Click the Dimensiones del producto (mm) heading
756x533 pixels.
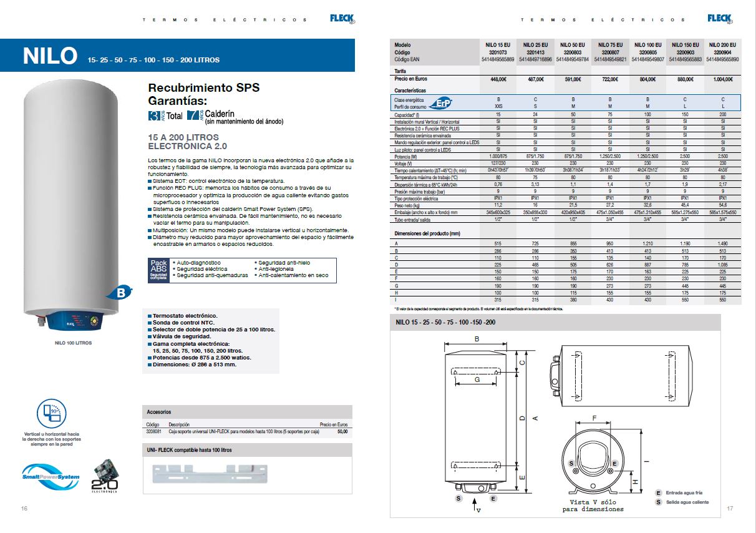pyautogui.click(x=427, y=233)
